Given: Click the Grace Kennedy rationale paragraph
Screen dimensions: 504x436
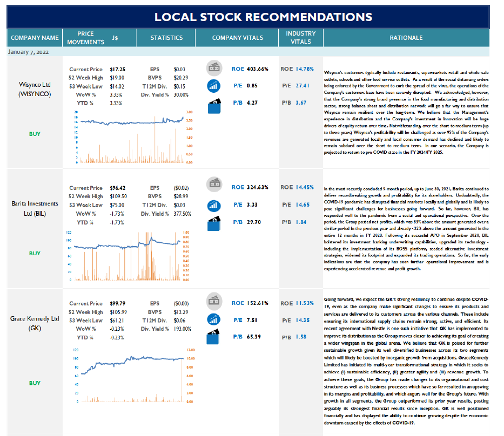Looking at the screenshot, I should point(406,361).
